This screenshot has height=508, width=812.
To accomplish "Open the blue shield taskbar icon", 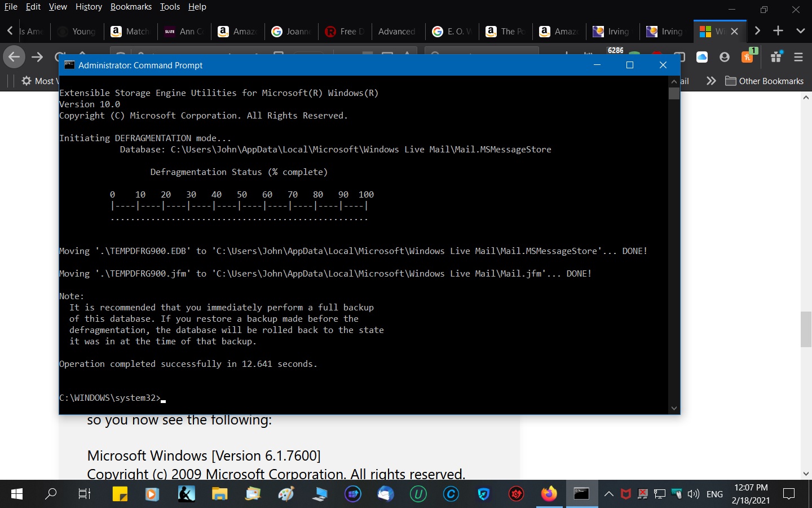I will click(x=483, y=494).
